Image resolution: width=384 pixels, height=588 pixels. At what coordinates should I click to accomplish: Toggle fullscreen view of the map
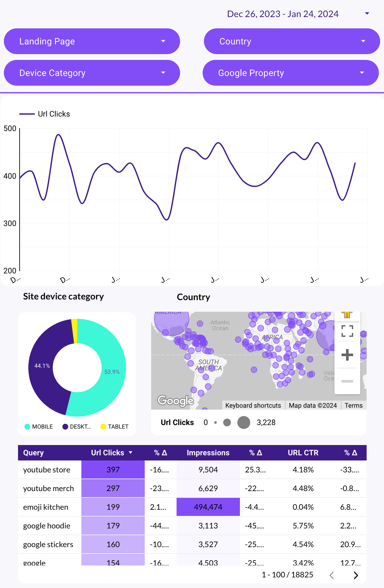coord(347,331)
